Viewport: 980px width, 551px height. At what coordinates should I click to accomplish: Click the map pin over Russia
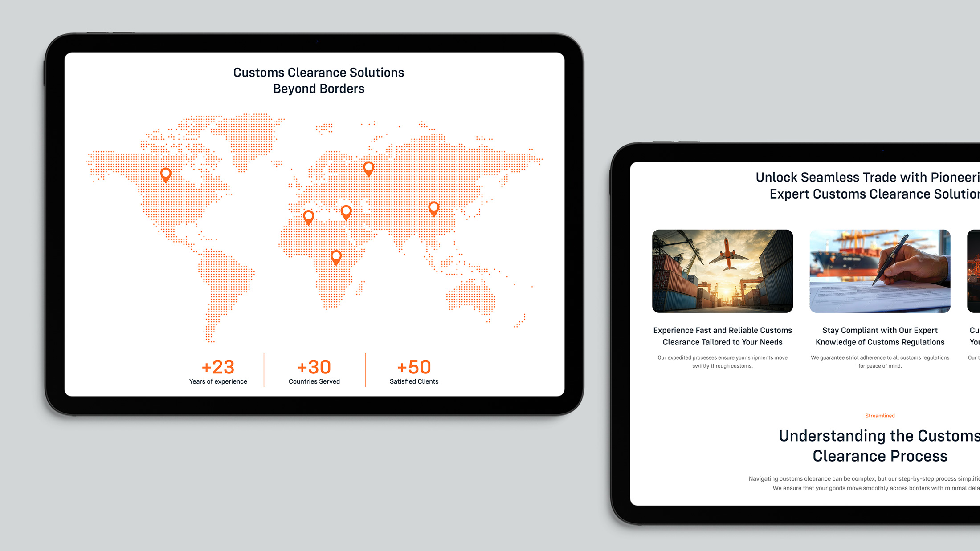pyautogui.click(x=368, y=168)
